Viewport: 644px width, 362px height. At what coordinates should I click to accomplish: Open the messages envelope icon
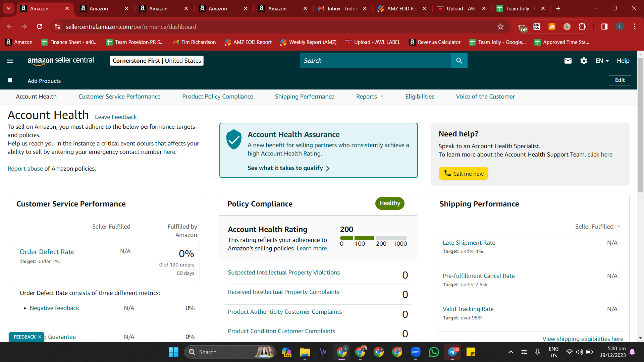click(x=568, y=61)
